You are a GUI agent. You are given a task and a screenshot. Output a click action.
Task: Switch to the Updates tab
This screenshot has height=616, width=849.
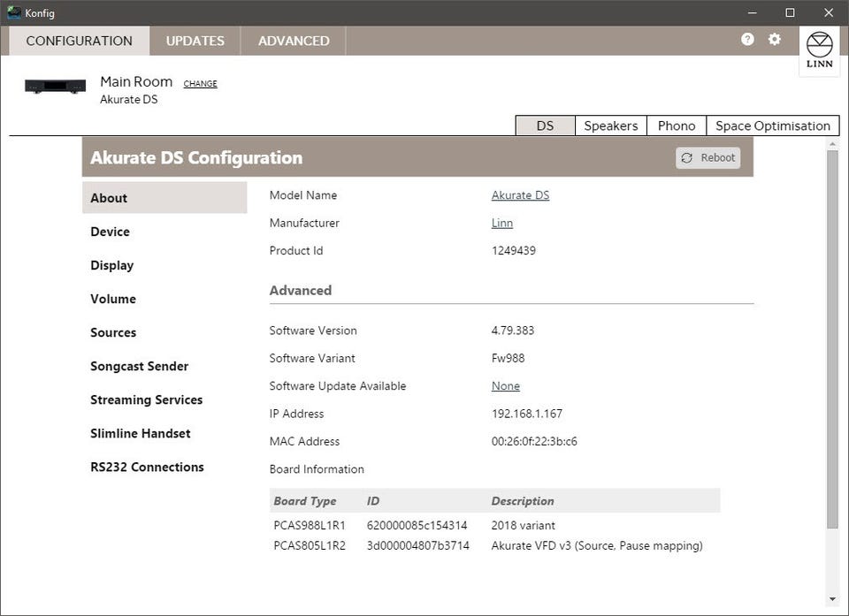click(195, 41)
